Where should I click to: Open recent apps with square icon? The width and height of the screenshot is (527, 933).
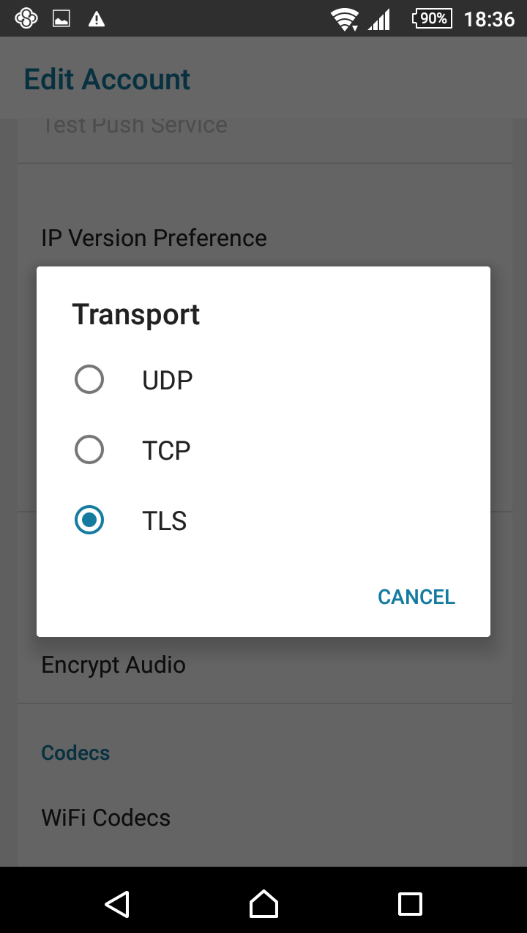tap(410, 904)
